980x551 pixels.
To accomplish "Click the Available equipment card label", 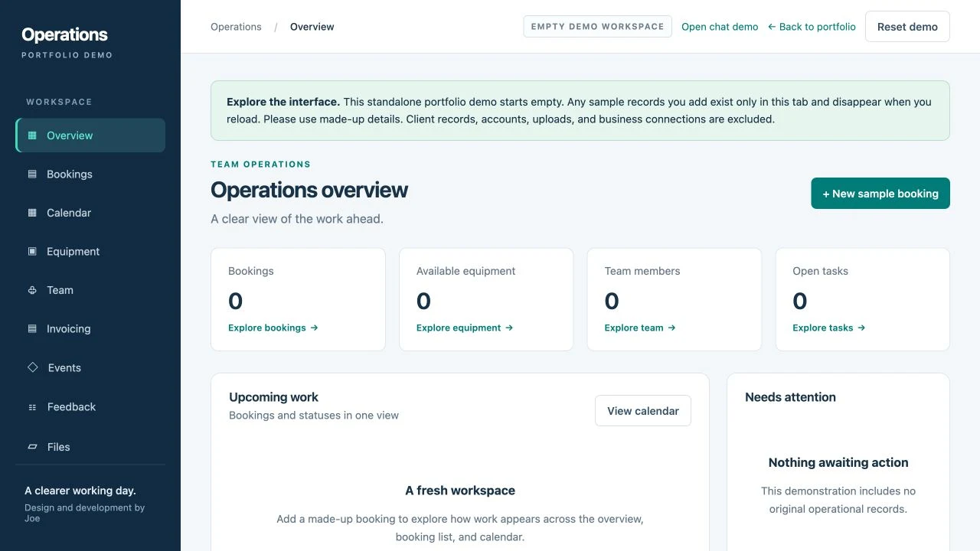I will [x=466, y=271].
